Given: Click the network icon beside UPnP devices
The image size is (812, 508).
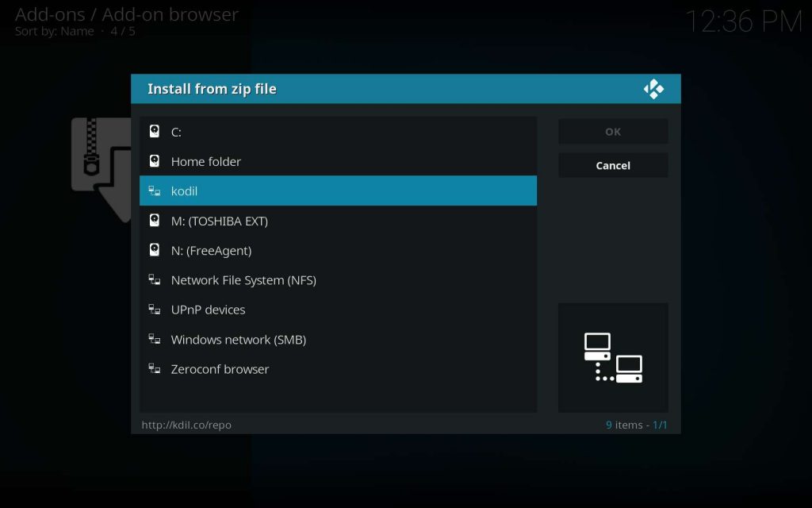Looking at the screenshot, I should 155,310.
